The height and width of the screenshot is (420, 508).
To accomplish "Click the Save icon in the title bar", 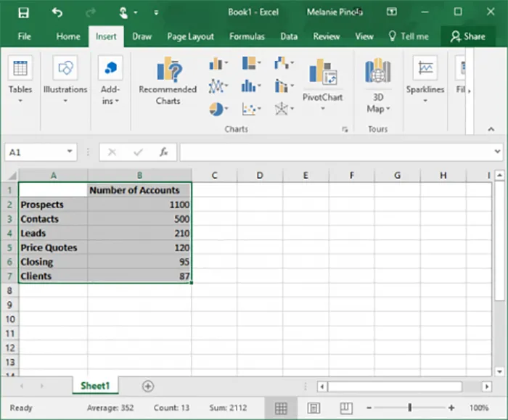I will 23,12.
